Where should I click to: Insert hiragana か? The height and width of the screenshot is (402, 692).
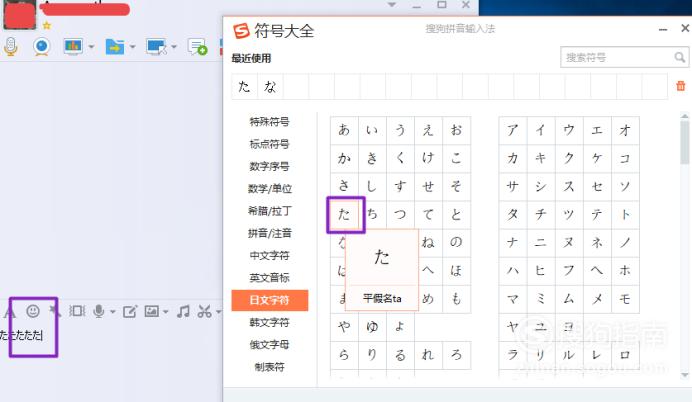[x=344, y=158]
